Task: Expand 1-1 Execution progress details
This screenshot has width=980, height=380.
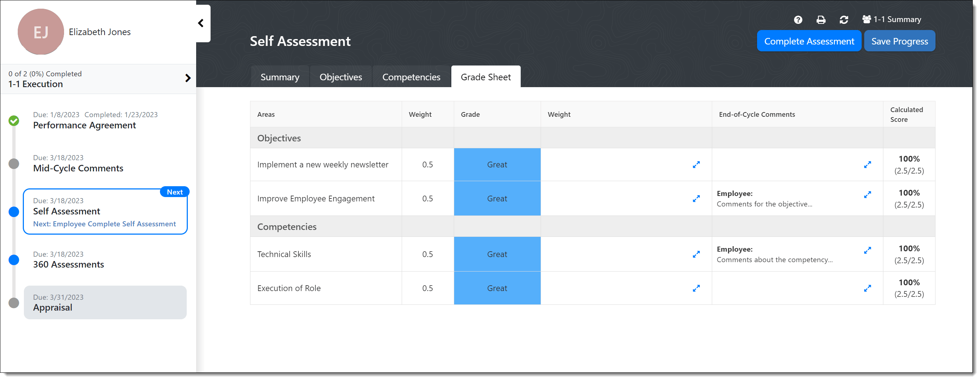Action: coord(187,78)
